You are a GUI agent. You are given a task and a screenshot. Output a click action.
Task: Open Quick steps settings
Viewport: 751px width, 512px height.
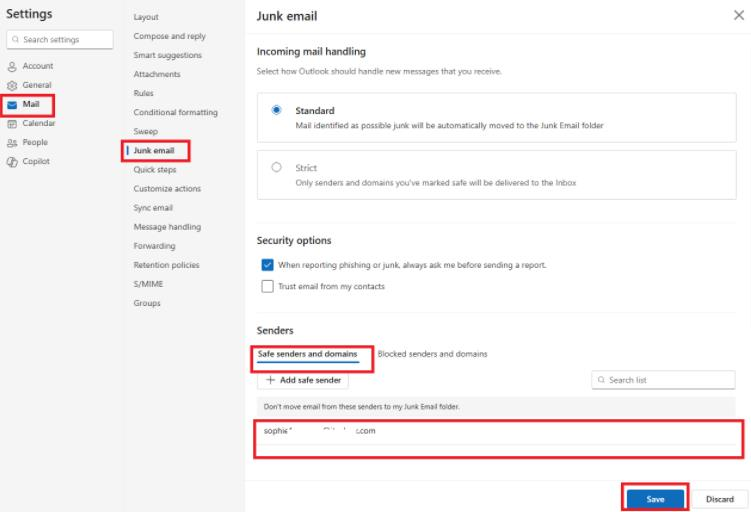[x=155, y=170]
